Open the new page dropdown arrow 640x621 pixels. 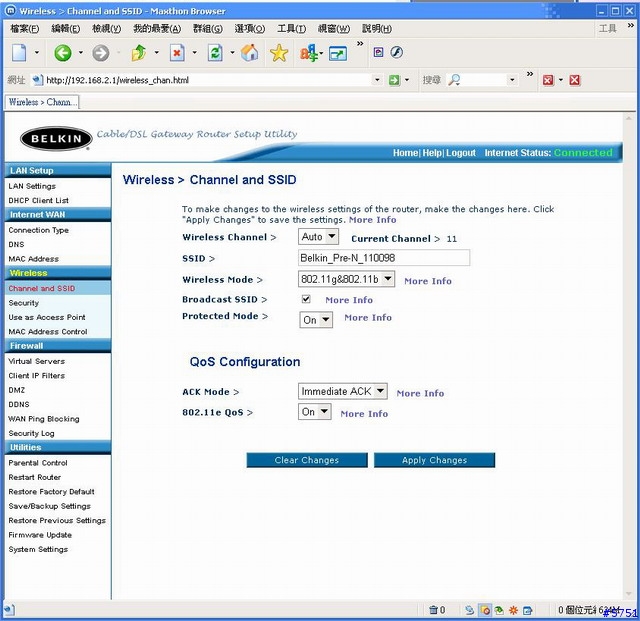[x=37, y=52]
